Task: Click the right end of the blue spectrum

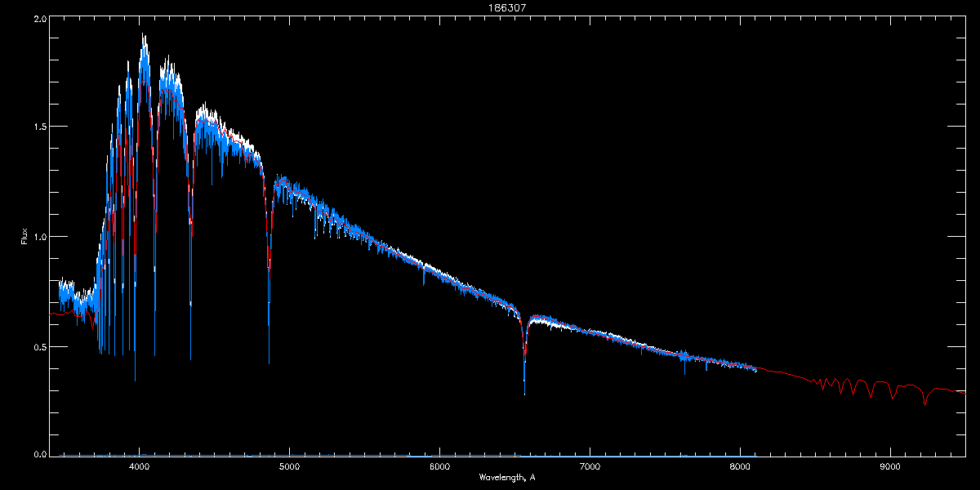Action: 756,370
